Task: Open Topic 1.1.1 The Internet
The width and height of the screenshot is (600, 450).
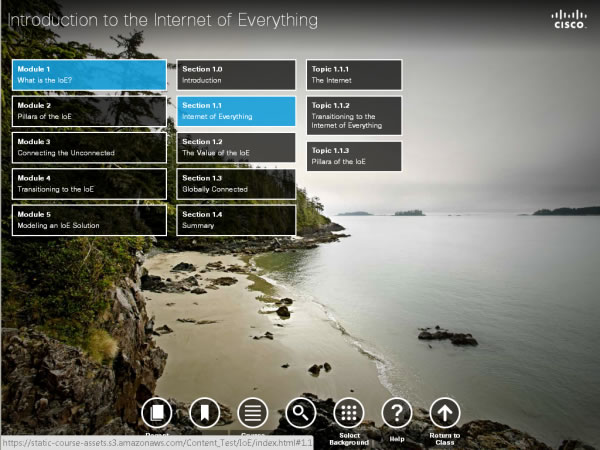Action: coord(354,74)
